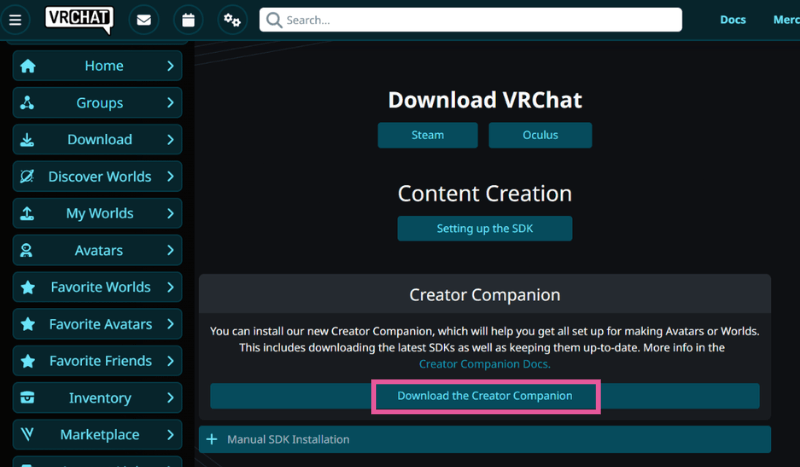Expand the Avatars chevron arrow
The width and height of the screenshot is (800, 467).
point(170,250)
